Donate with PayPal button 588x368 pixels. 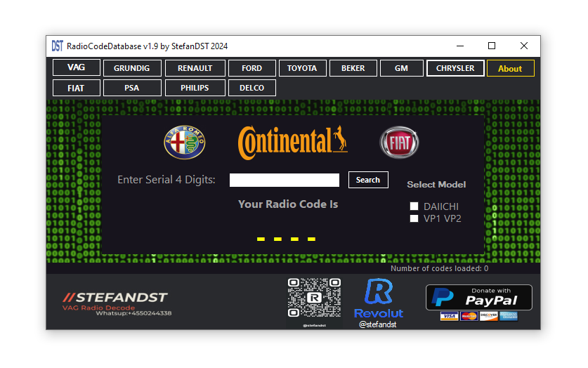pyautogui.click(x=479, y=297)
